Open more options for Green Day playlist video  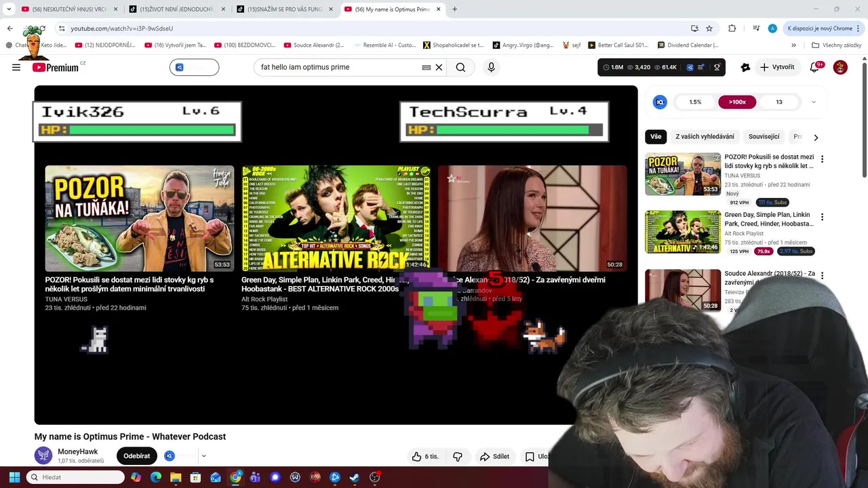[x=822, y=218]
